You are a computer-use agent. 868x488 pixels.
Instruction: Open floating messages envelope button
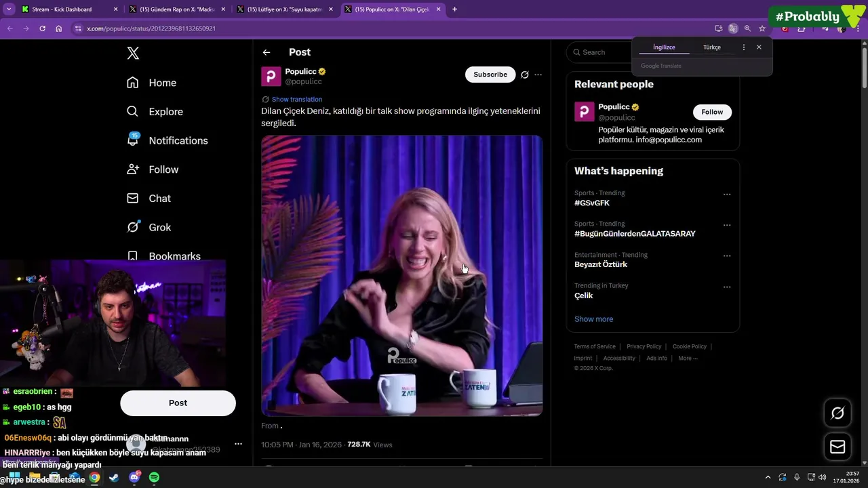click(x=837, y=447)
